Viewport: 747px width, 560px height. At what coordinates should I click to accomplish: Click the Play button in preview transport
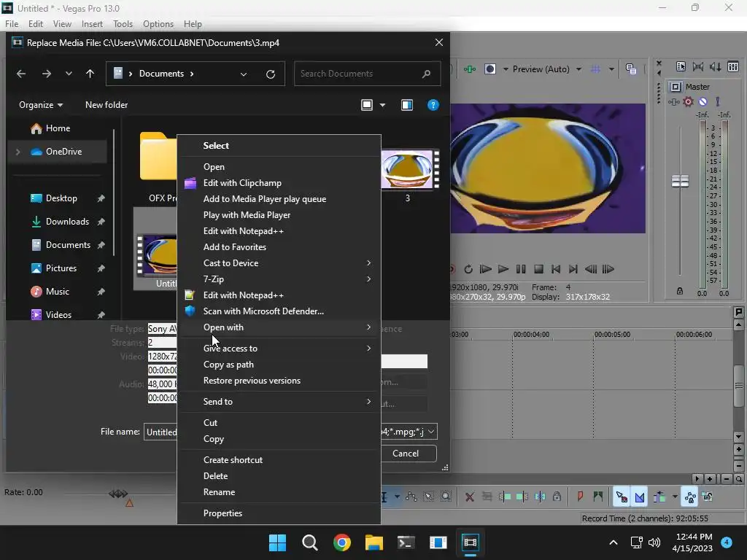point(503,269)
